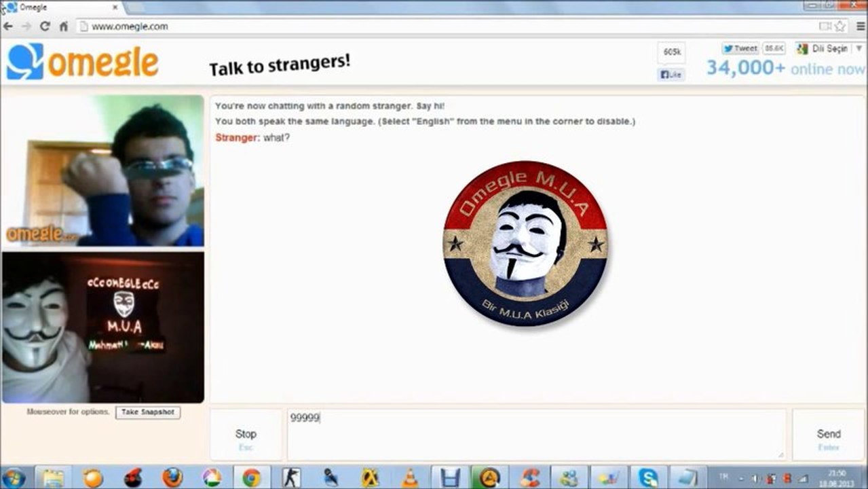Open the browser home page icon

(x=63, y=26)
